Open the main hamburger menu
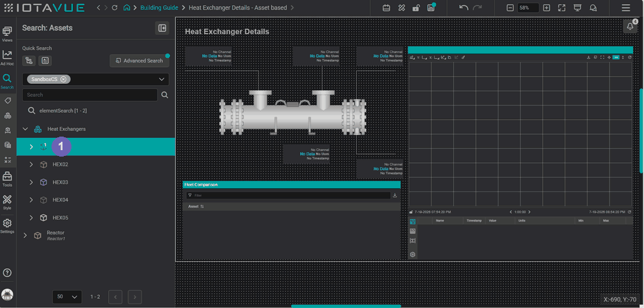The width and height of the screenshot is (644, 308). pos(625,7)
